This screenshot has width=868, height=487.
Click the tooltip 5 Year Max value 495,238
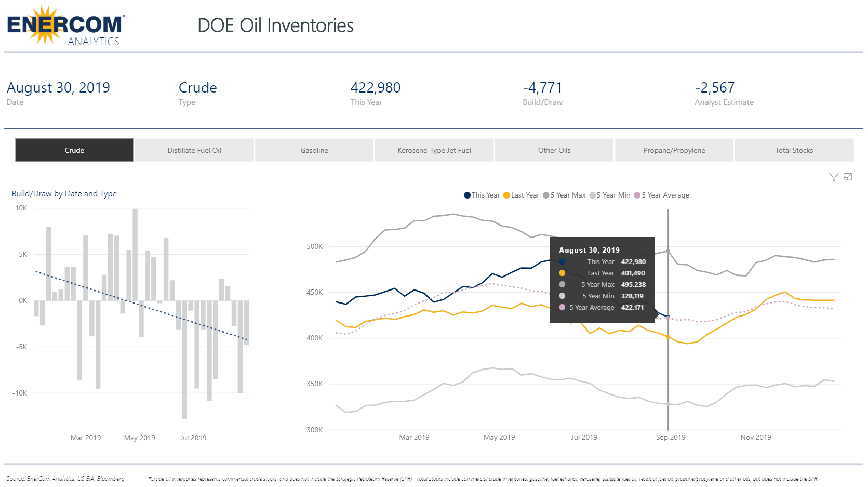tap(633, 285)
